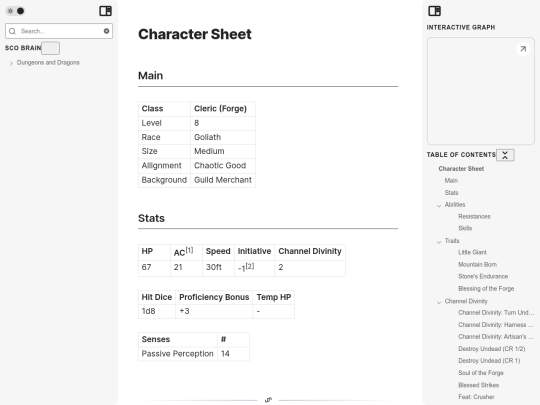540x405 pixels.
Task: Click the button beside SCO BRAIN
Action: tap(51, 48)
